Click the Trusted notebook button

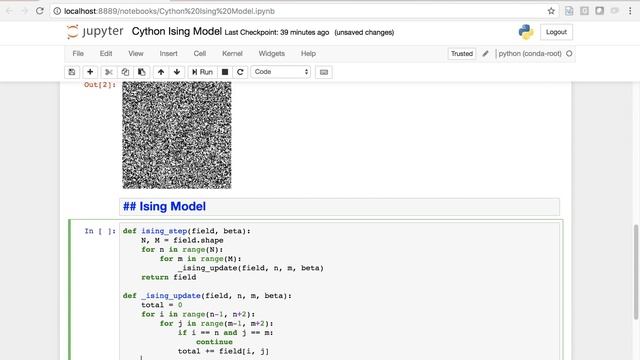[x=462, y=54]
